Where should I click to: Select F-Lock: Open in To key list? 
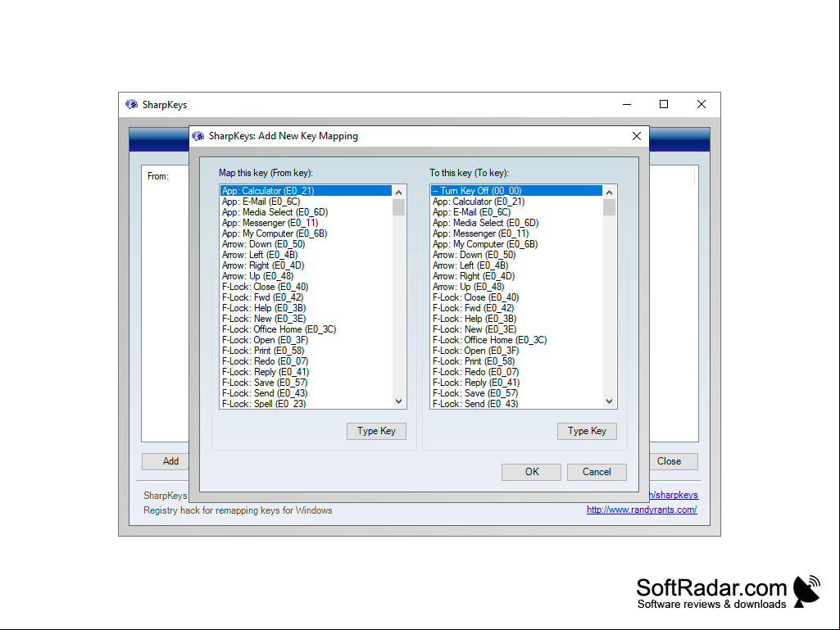pyautogui.click(x=516, y=351)
